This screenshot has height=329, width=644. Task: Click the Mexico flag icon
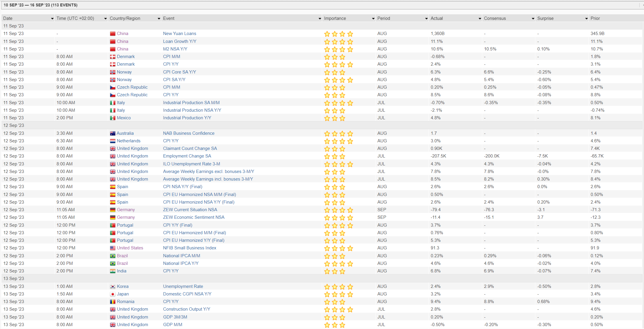[x=112, y=118]
